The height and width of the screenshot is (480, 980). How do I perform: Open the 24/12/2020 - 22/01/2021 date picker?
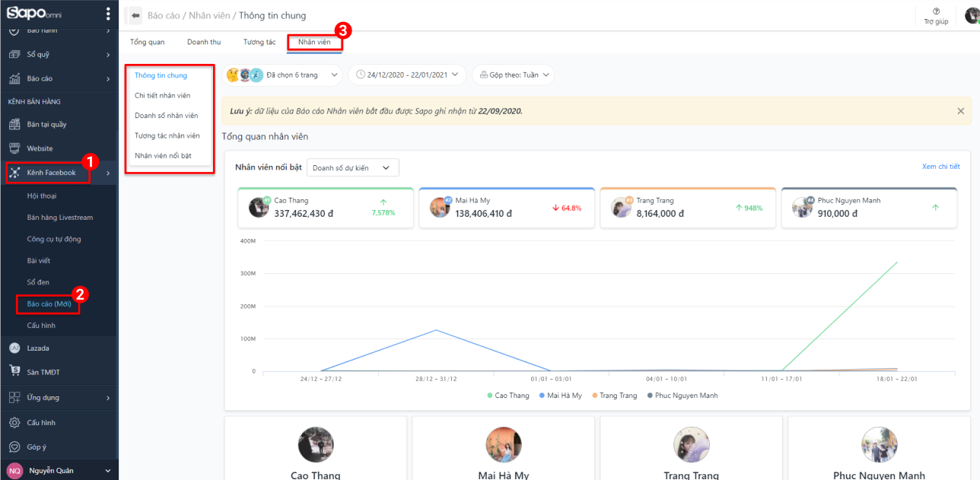click(407, 75)
